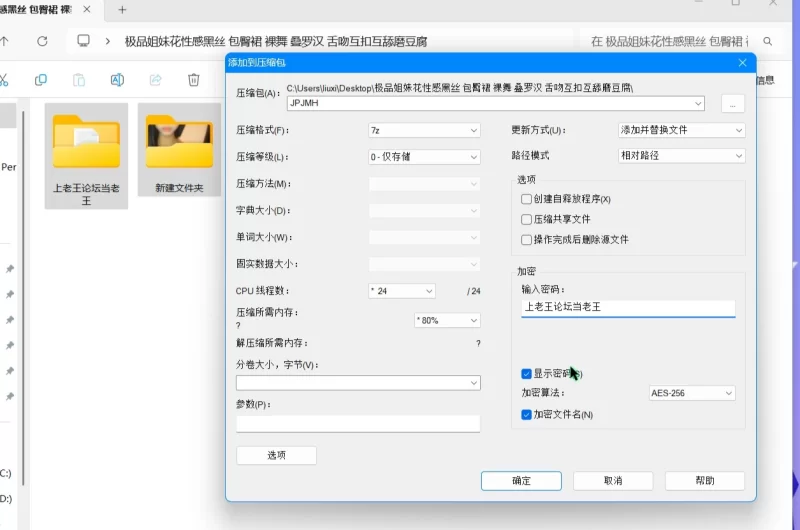Click the search magnifier icon in Explorer
The image size is (800, 530).
click(768, 41)
